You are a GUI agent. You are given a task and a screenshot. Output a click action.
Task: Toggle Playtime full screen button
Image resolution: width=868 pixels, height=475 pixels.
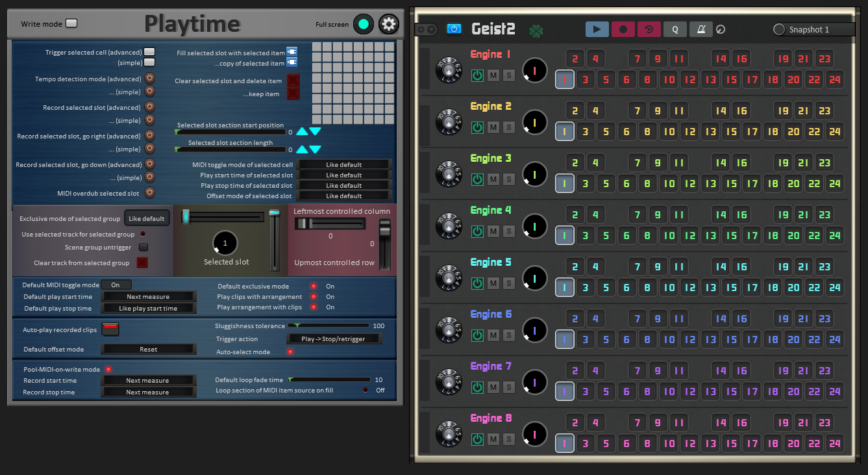364,25
